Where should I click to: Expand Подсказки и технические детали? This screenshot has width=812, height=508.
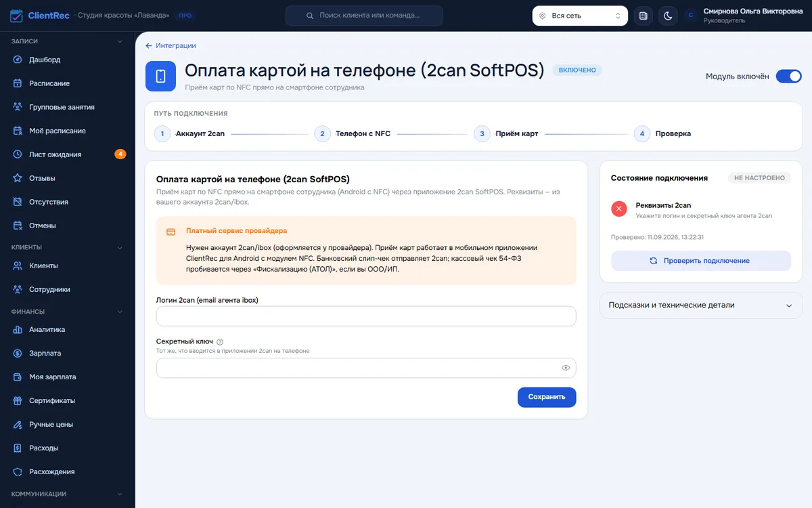coord(701,305)
